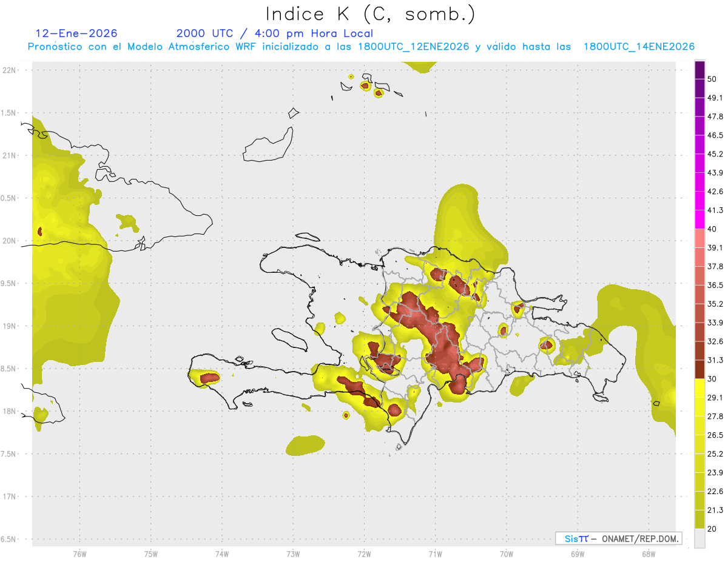
Task: Click the '23.9' color scale value
Action: [715, 473]
